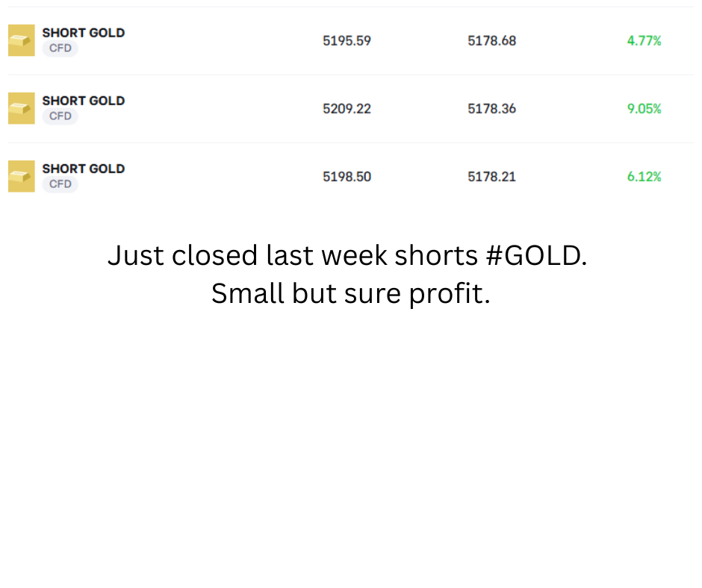The height and width of the screenshot is (588, 702).
Task: Open the first SHORT GOLD position label
Action: tap(84, 33)
